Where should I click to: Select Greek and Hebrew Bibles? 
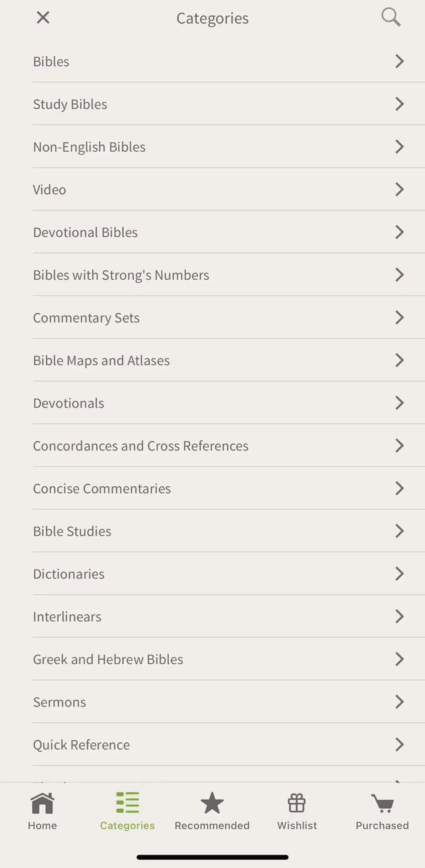[229, 659]
